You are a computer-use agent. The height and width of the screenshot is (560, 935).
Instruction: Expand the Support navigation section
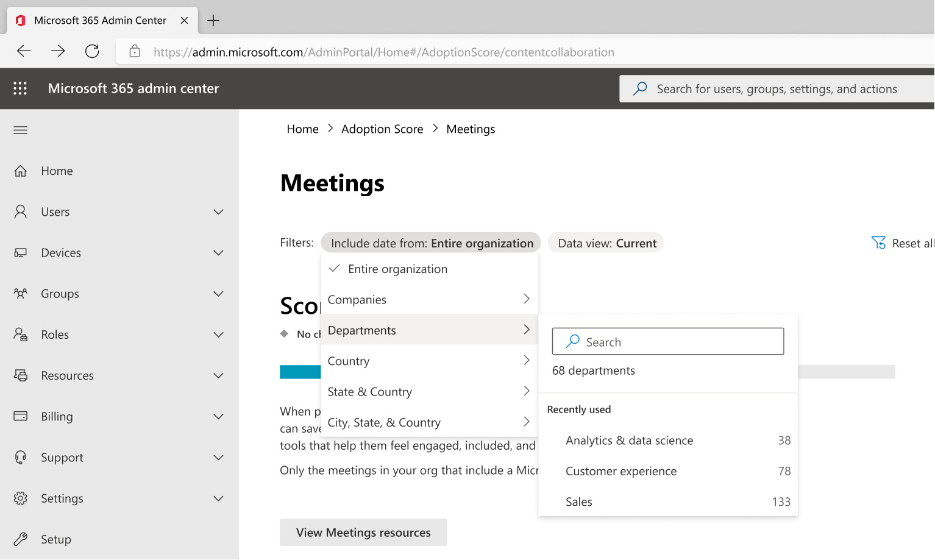pos(218,457)
